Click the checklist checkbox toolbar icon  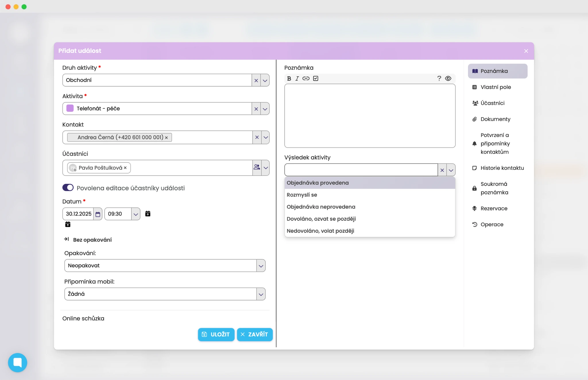(x=316, y=78)
